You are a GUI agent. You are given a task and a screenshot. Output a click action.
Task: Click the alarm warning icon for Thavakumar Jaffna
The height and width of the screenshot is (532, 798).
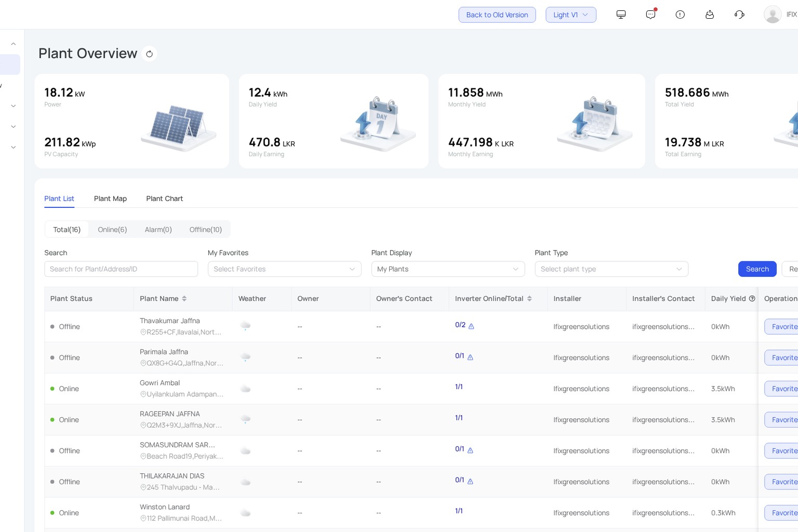click(x=471, y=326)
